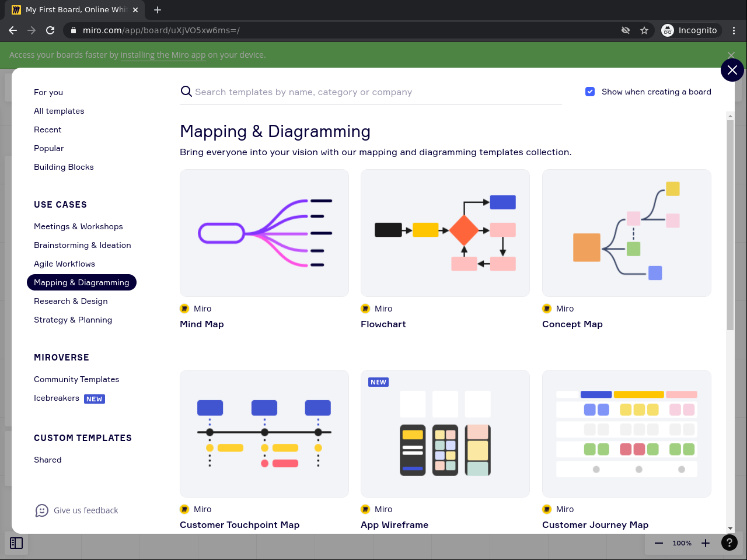Image resolution: width=747 pixels, height=560 pixels.
Task: Click the Miro logo beside Mind Map
Action: pyautogui.click(x=184, y=309)
